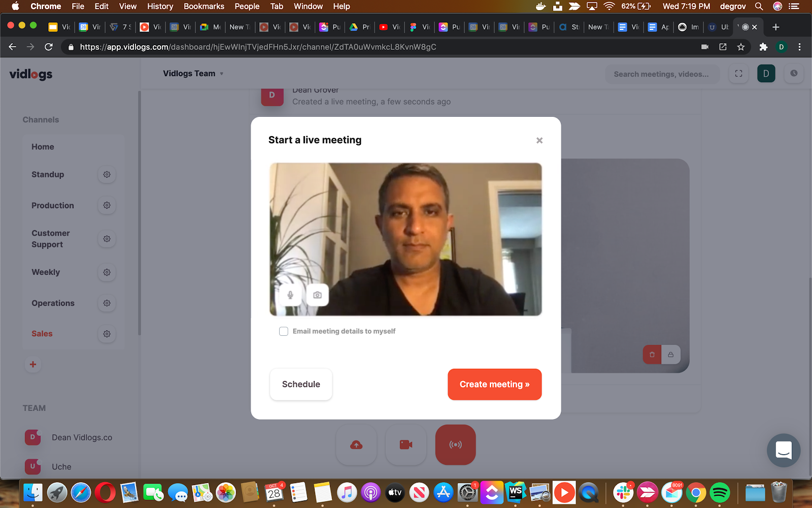The height and width of the screenshot is (508, 812).
Task: Open settings gear for Sales channel
Action: click(x=107, y=334)
